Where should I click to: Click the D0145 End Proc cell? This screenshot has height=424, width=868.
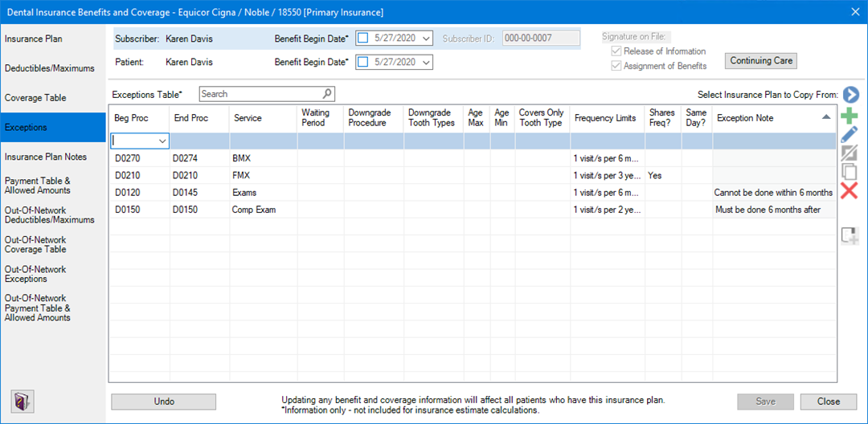click(200, 193)
